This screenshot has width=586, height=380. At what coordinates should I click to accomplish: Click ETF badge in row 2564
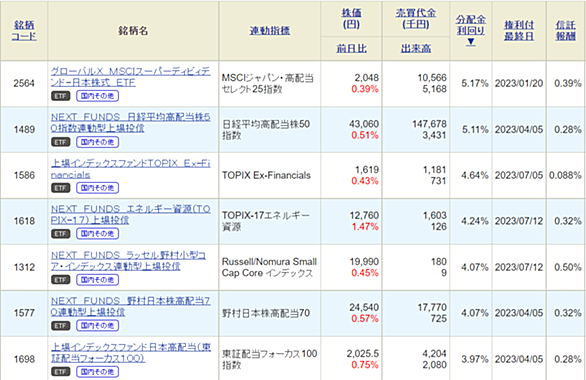[61, 96]
